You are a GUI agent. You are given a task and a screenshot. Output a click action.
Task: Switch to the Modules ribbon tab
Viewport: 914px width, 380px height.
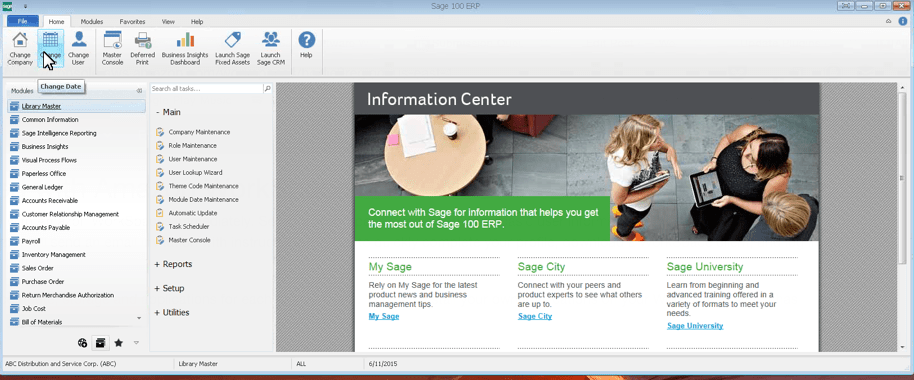(x=92, y=22)
